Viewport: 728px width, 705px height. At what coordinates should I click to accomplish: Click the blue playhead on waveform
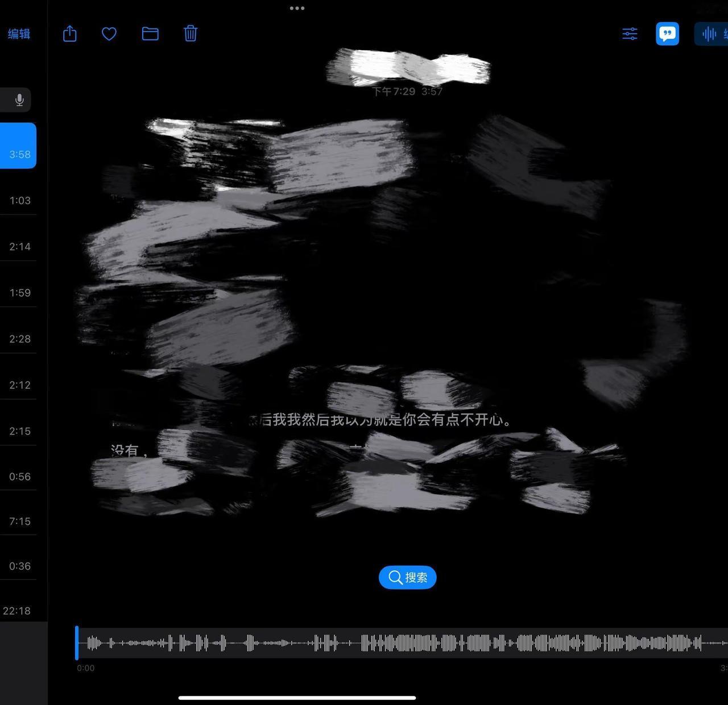tap(77, 643)
